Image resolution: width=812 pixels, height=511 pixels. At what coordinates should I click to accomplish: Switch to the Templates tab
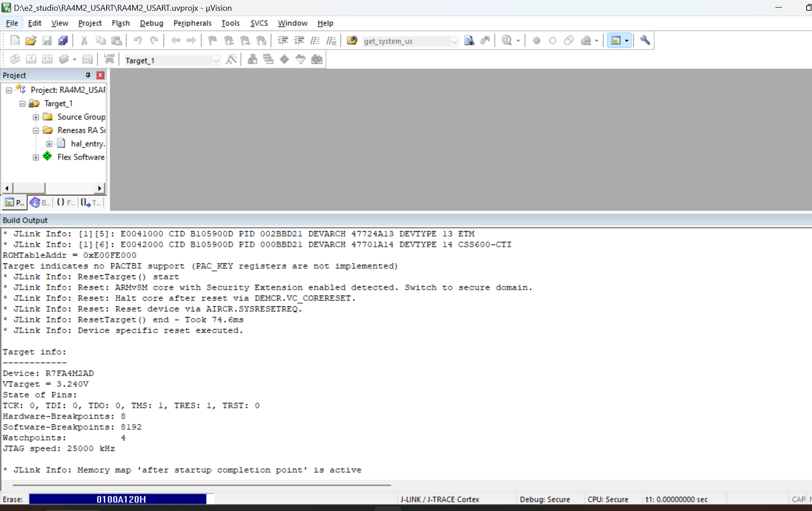(91, 203)
